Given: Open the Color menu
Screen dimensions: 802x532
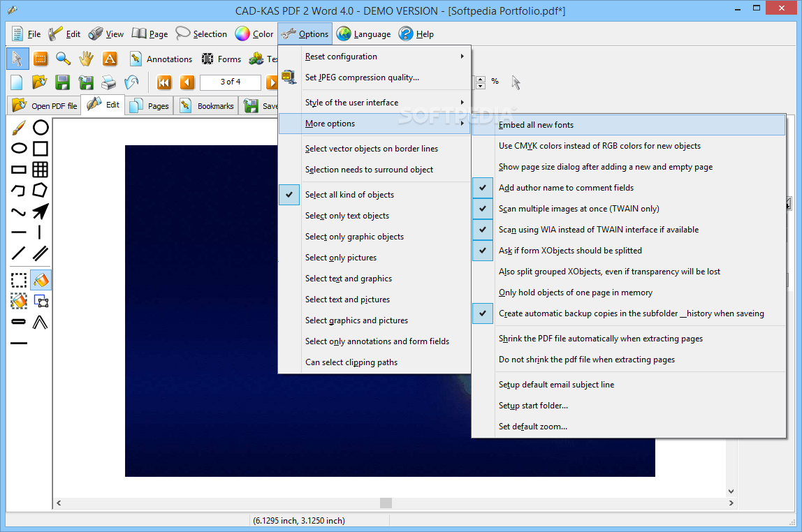Looking at the screenshot, I should 255,34.
